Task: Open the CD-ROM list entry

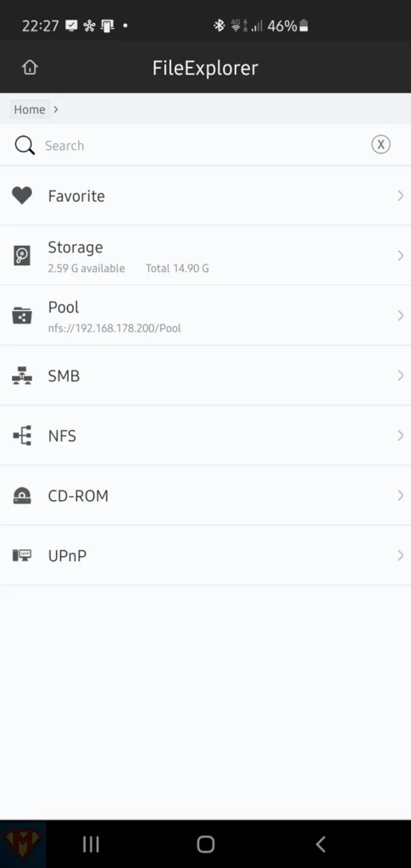Action: [x=205, y=495]
